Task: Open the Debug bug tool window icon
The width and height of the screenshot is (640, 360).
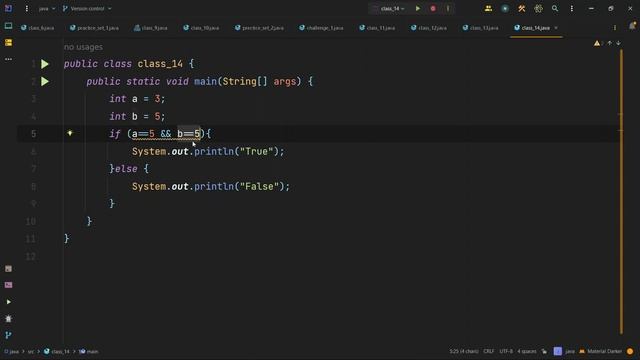Action: [x=8, y=318]
